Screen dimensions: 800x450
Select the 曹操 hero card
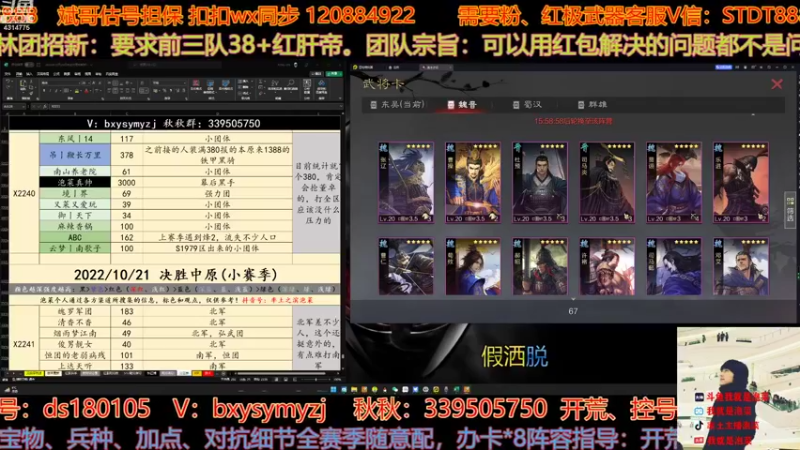point(472,182)
